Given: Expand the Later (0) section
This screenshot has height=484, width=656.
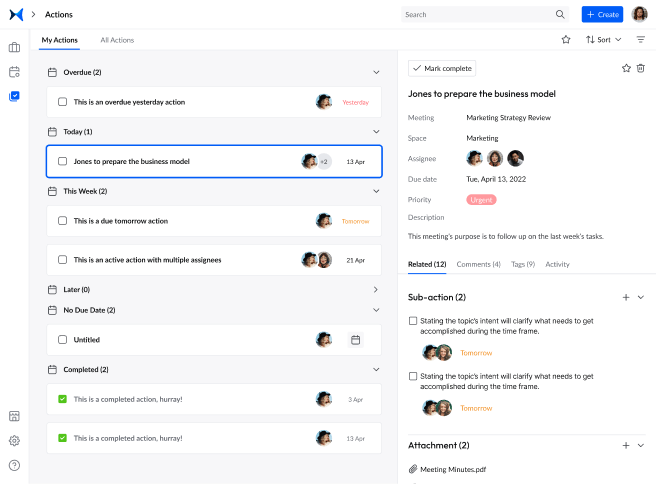Looking at the screenshot, I should [376, 289].
